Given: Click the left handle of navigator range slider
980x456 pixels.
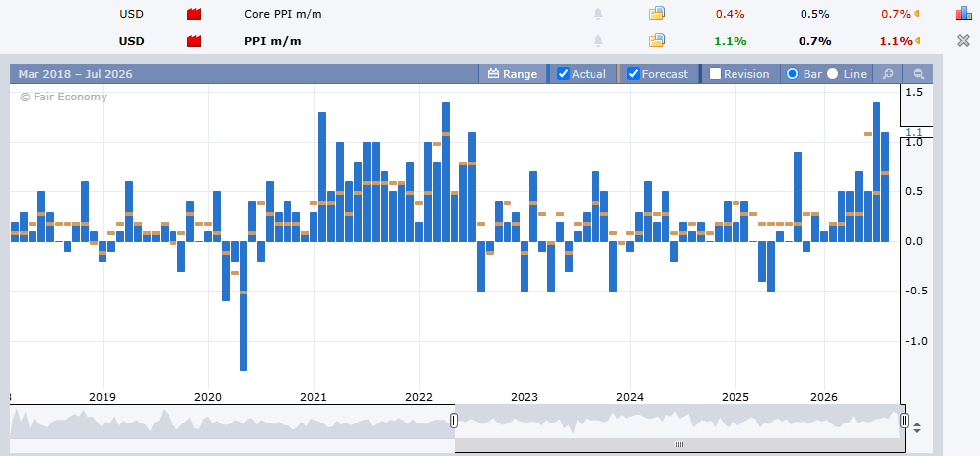Looking at the screenshot, I should coord(455,421).
